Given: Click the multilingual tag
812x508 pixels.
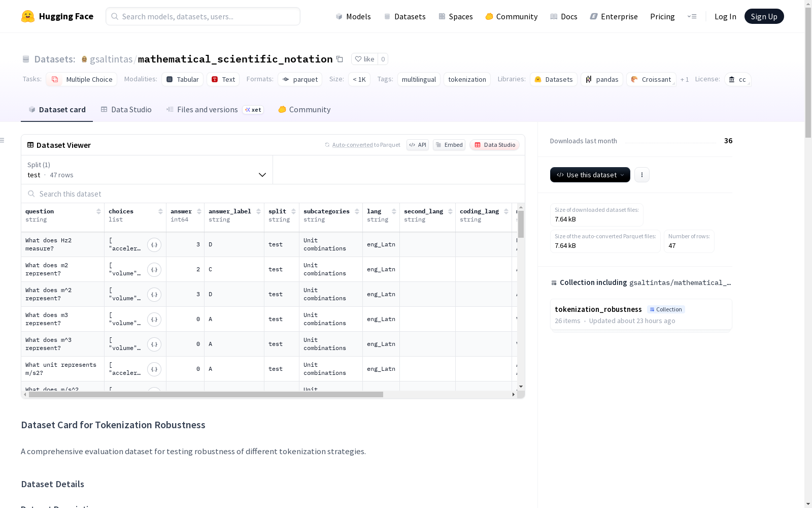Looking at the screenshot, I should tap(419, 79).
